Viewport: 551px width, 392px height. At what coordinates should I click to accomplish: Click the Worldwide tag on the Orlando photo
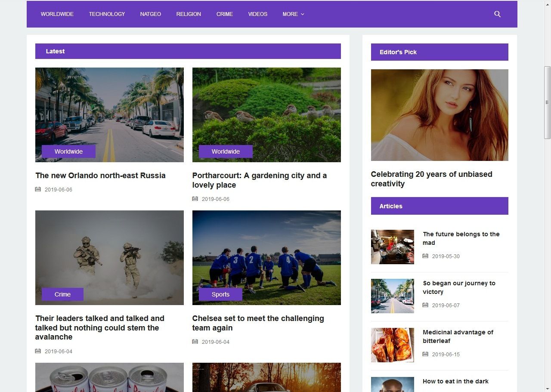coord(68,151)
